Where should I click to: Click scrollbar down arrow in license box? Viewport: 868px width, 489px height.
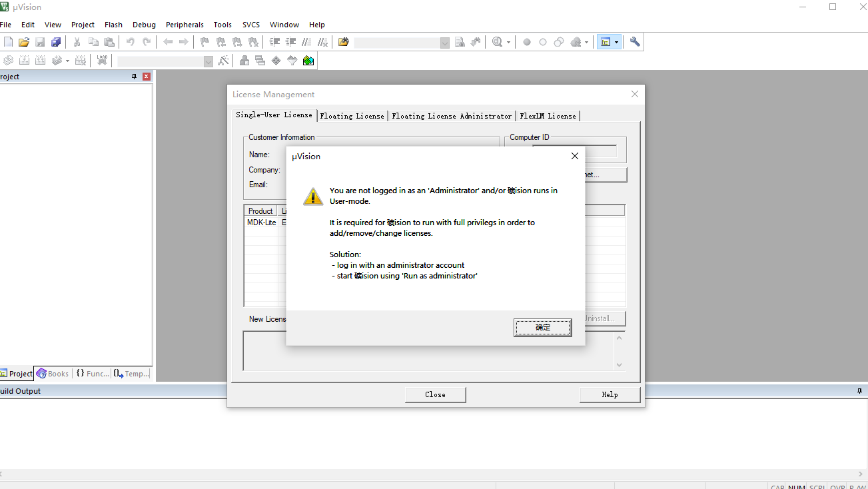click(x=620, y=364)
